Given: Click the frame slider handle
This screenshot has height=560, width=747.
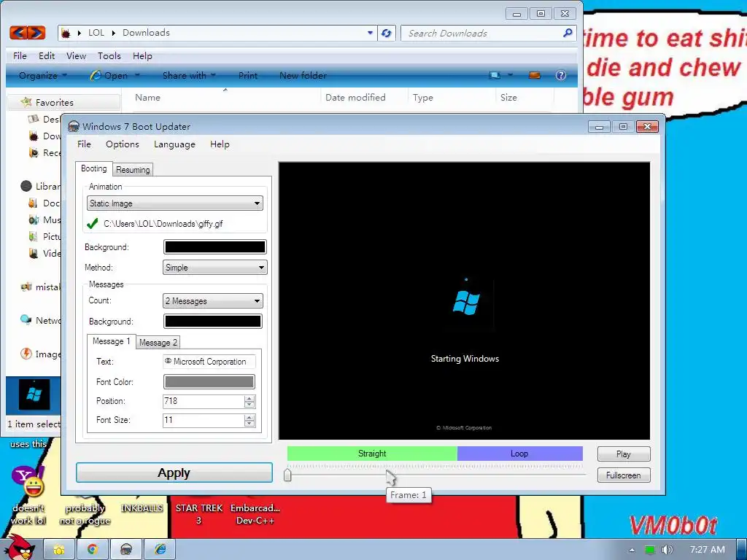Looking at the screenshot, I should click(287, 475).
